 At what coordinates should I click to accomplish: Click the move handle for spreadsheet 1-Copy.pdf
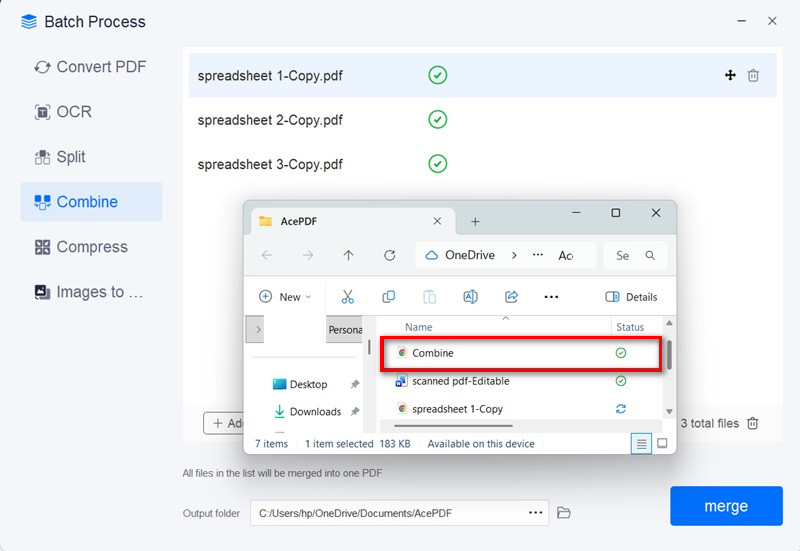click(730, 76)
